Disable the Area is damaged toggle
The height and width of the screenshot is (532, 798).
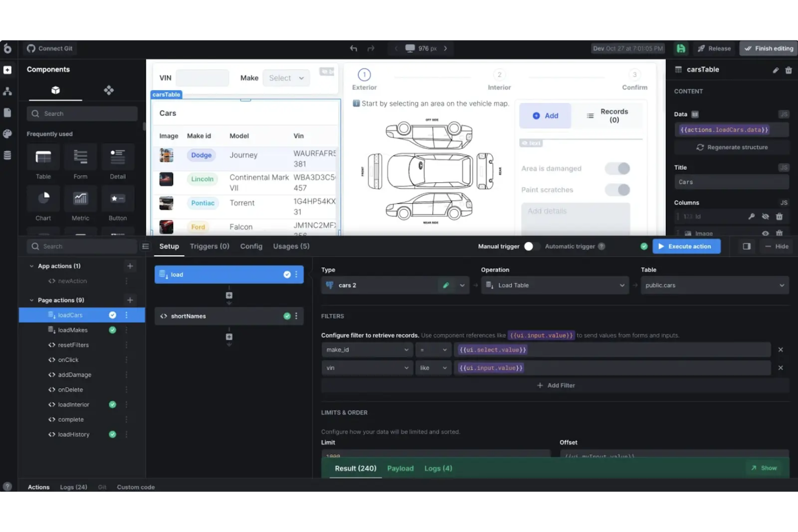[617, 168]
